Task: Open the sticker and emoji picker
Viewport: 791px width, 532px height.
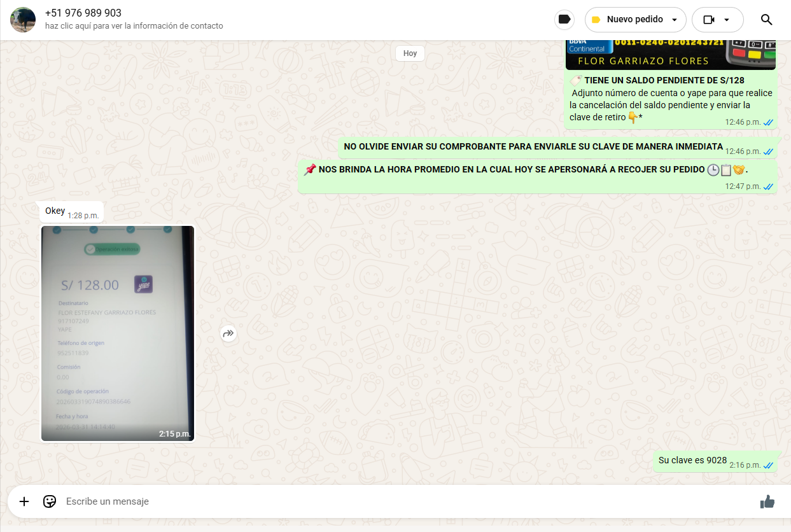Action: (x=50, y=501)
